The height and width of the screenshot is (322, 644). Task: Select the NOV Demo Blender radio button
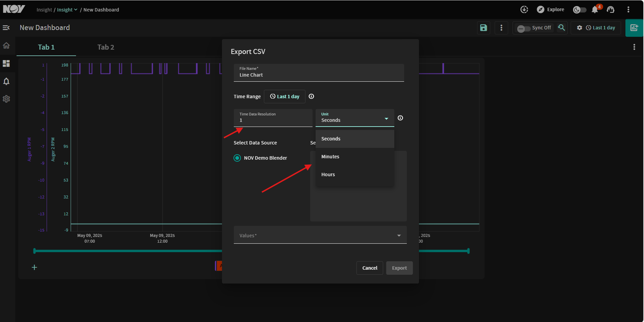tap(238, 158)
